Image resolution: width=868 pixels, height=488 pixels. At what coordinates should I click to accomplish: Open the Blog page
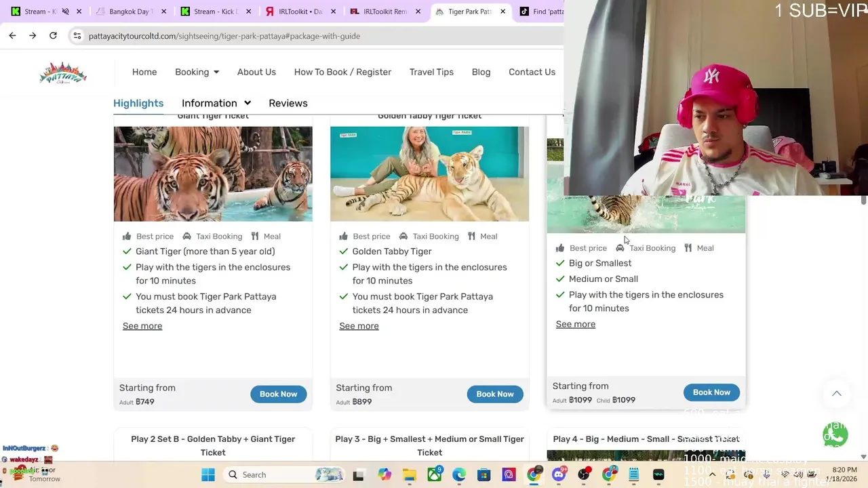[x=481, y=72]
